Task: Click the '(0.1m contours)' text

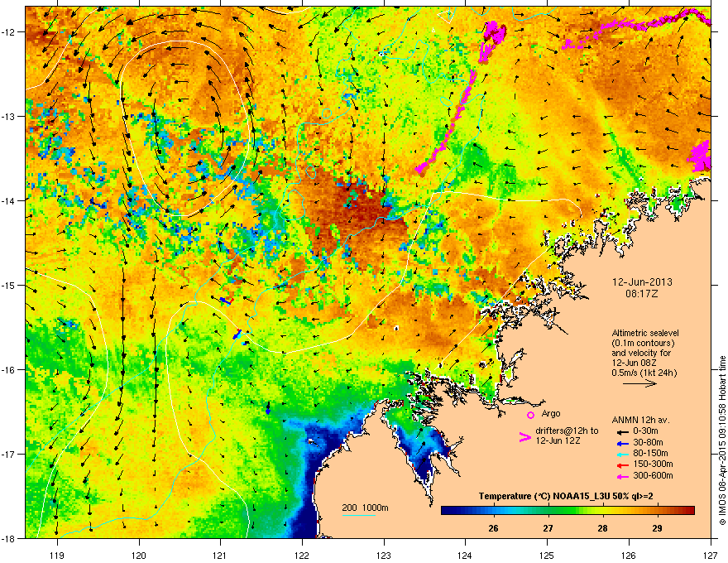Action: point(643,344)
